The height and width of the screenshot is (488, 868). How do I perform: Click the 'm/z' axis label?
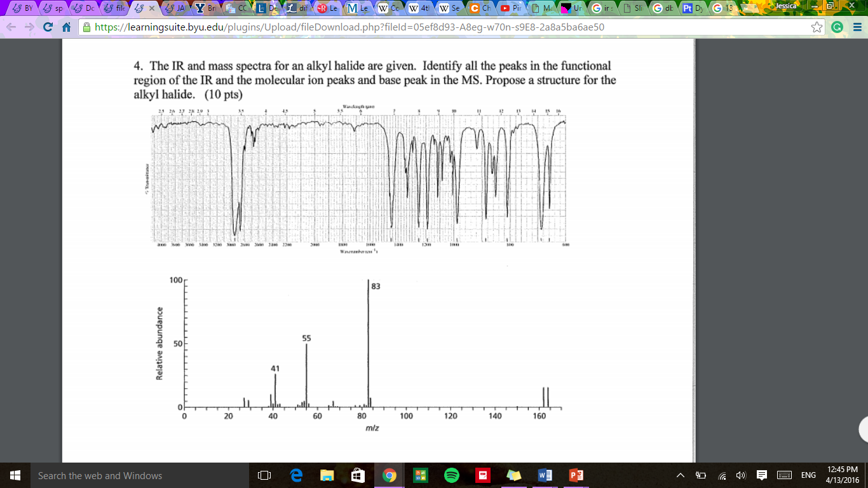point(372,428)
